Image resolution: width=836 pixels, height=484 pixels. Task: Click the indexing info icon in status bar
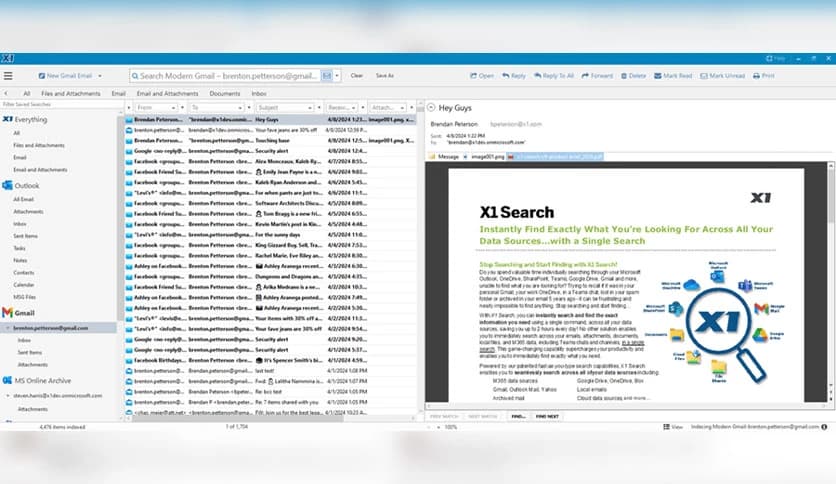[824, 426]
